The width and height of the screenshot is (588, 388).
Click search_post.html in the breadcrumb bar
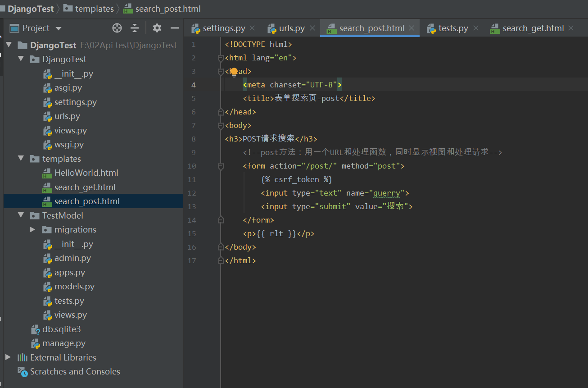pos(168,9)
